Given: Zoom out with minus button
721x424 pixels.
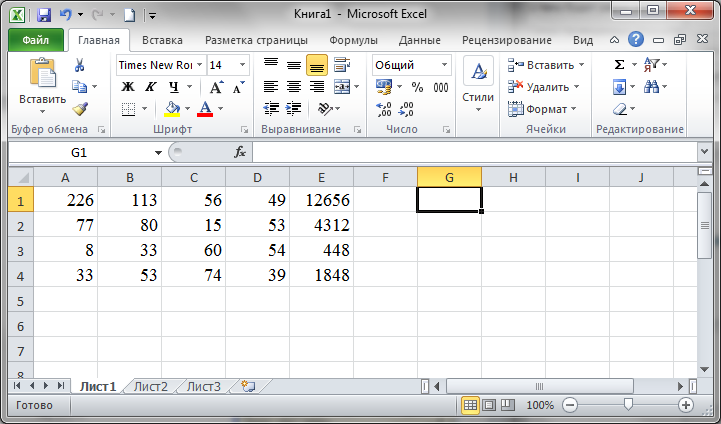Looking at the screenshot, I should click(x=570, y=405).
